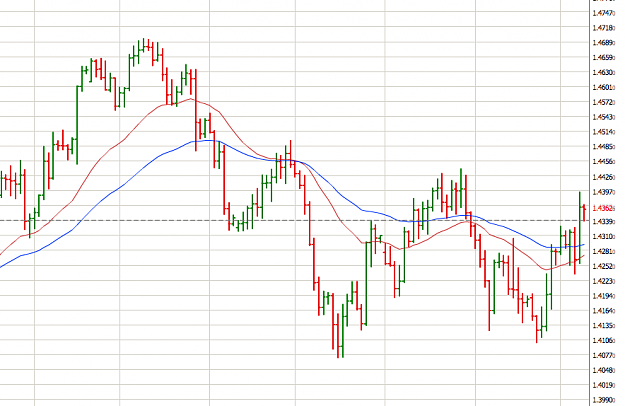This screenshot has height=406, width=625.
Task: Click the 1.4048 price scale label
Action: (603, 370)
